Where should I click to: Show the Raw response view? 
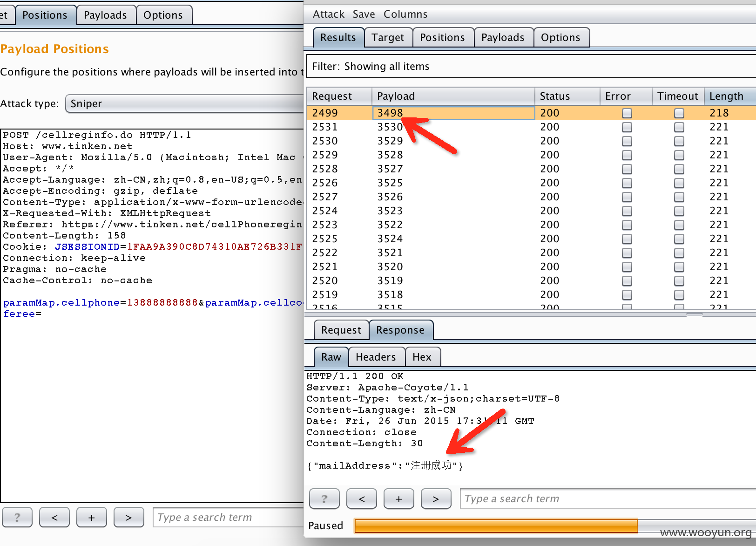(x=331, y=357)
